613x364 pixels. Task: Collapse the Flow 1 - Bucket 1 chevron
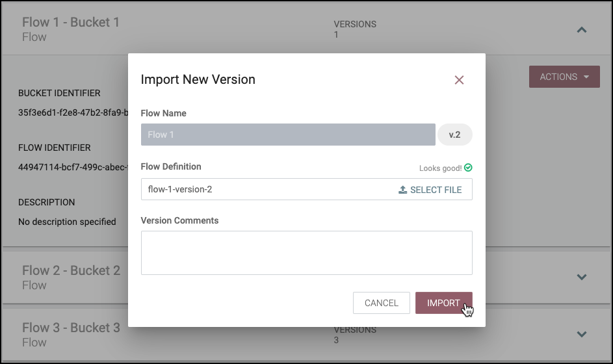click(582, 29)
